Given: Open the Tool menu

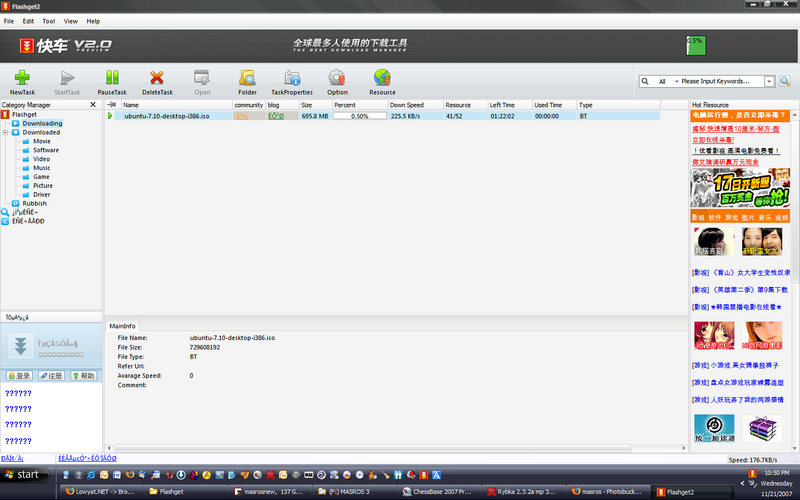Looking at the screenshot, I should tap(49, 20).
